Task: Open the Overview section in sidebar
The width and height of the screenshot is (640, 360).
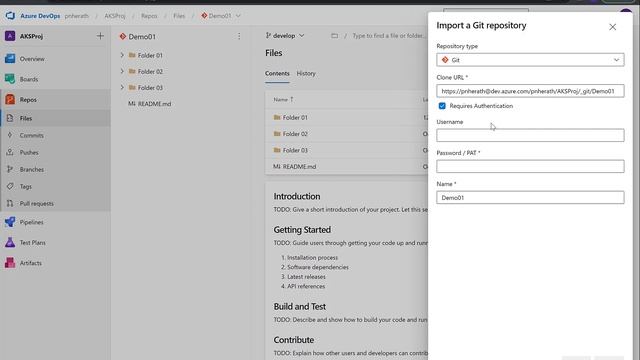Action: pos(32,59)
